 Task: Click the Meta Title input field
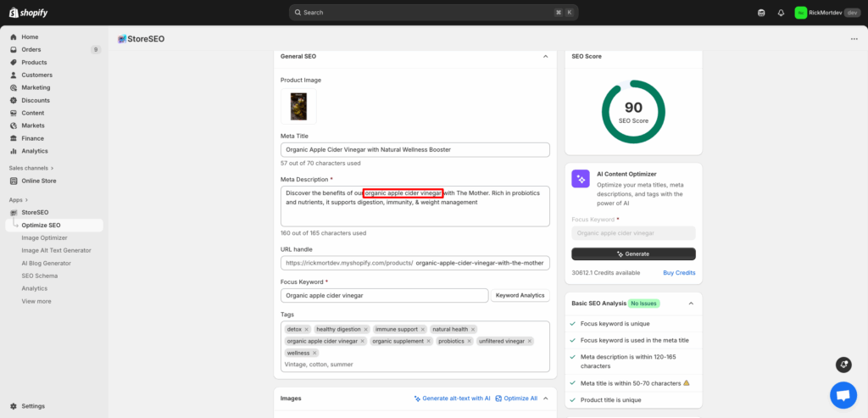[415, 149]
